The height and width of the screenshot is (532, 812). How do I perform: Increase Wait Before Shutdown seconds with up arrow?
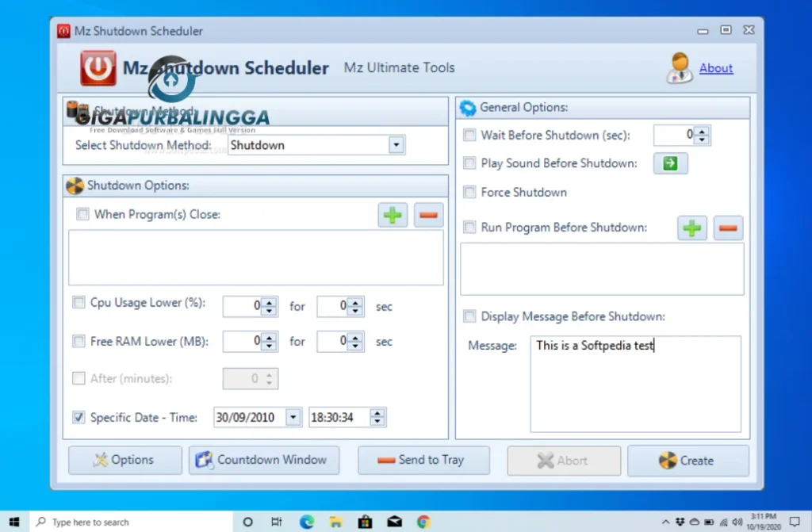pyautogui.click(x=703, y=131)
